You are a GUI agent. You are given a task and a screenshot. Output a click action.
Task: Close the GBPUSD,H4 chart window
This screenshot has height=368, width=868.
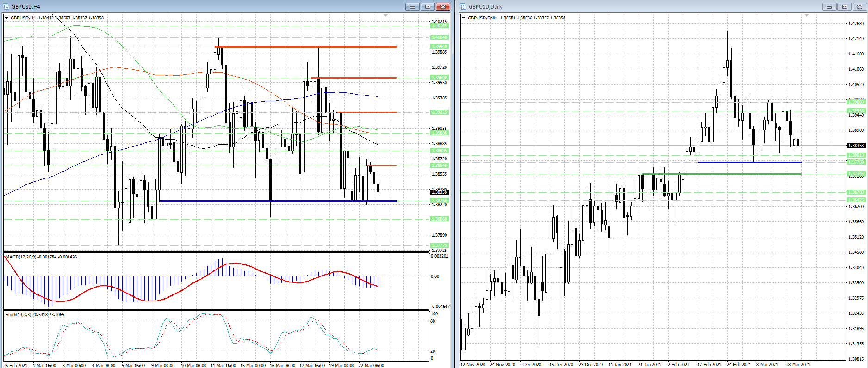(x=443, y=6)
